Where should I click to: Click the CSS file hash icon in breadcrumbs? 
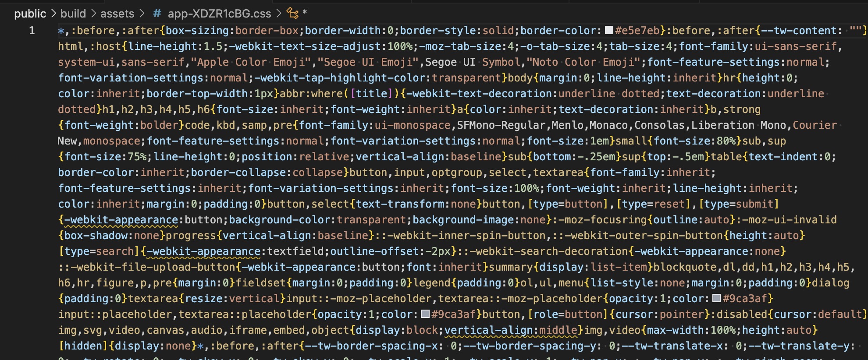pos(157,14)
